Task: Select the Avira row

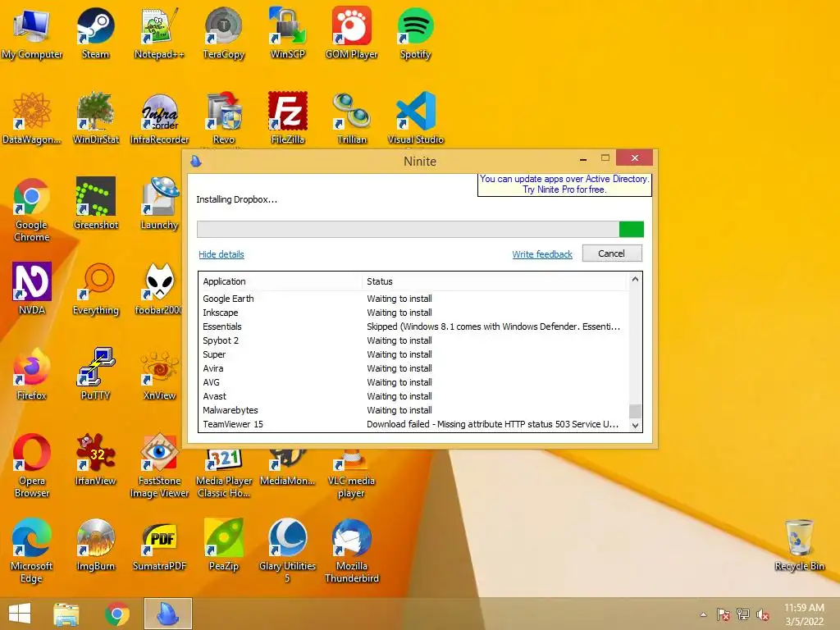Action: click(413, 368)
